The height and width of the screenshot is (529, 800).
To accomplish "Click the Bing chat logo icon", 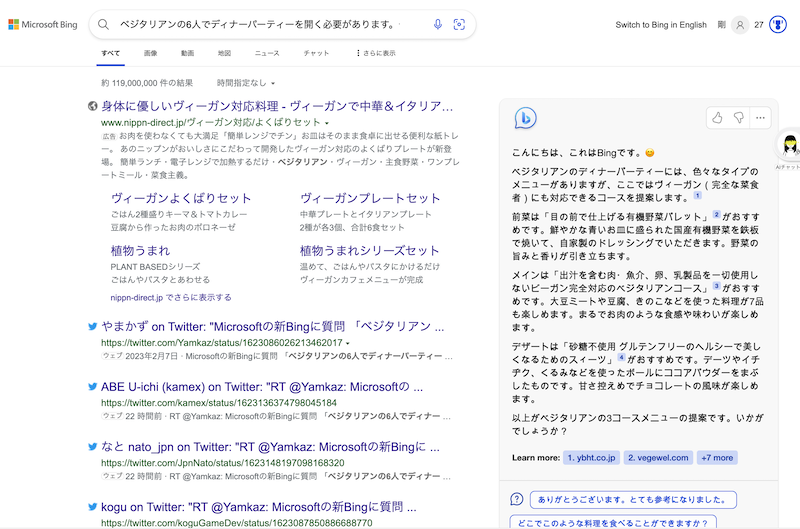I will pos(525,118).
